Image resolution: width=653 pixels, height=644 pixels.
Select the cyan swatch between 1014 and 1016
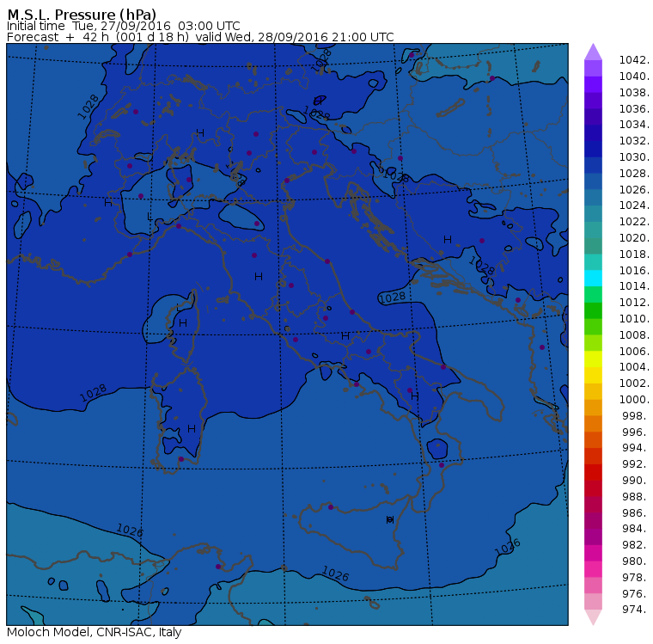pos(593,279)
